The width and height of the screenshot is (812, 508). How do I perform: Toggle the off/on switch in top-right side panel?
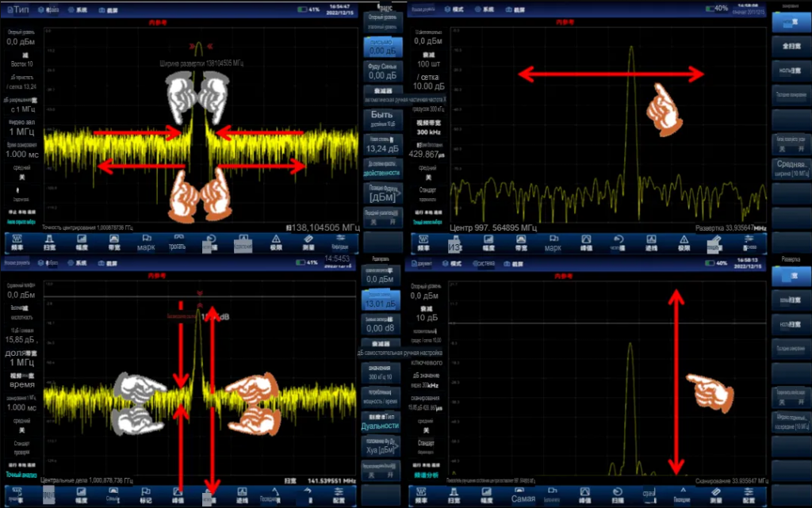[791, 144]
